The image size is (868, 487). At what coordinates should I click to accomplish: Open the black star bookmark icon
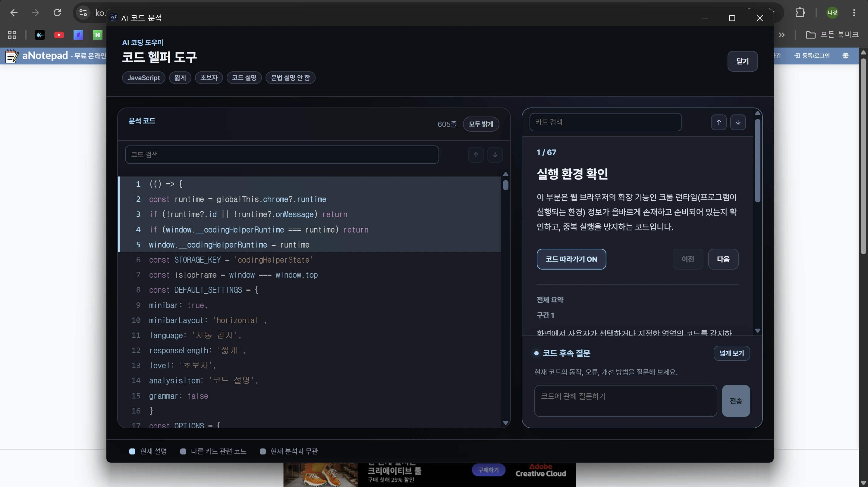40,35
